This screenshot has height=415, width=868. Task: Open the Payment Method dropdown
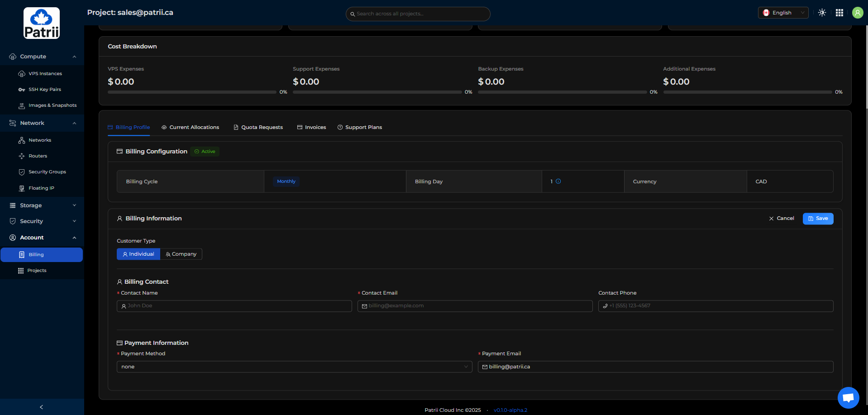(x=294, y=367)
